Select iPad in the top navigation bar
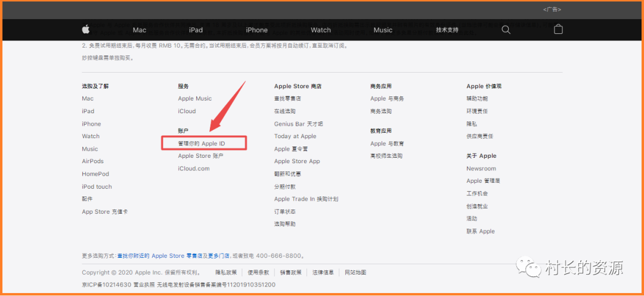Image resolution: width=644 pixels, height=296 pixels. (196, 30)
